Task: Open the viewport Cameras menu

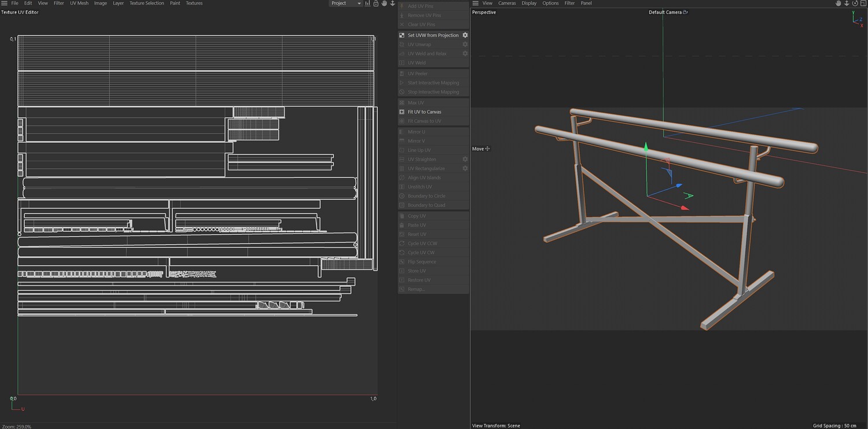Action: click(507, 3)
